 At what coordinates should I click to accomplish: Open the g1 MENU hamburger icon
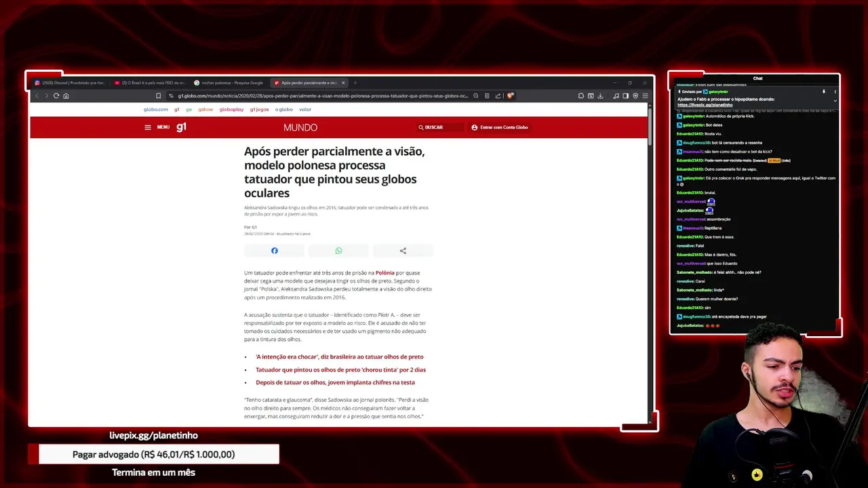tap(148, 127)
